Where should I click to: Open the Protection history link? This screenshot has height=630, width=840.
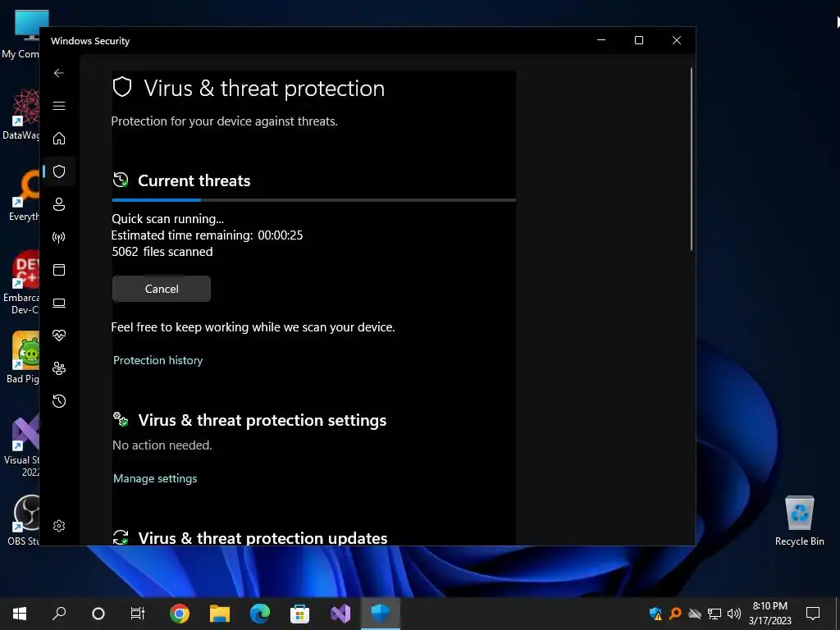(158, 360)
